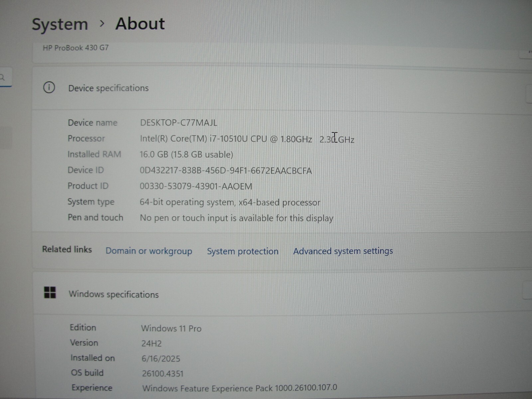Click the Windows 11 Pro edition value

(x=171, y=328)
